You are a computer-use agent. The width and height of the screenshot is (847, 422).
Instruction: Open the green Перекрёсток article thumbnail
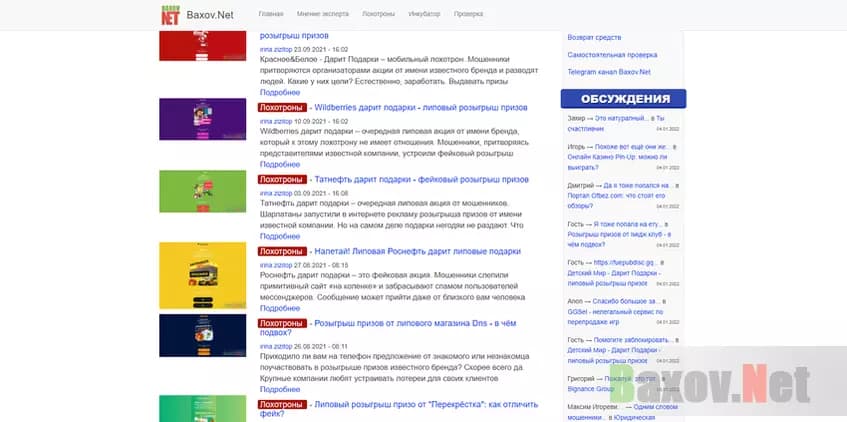203,408
